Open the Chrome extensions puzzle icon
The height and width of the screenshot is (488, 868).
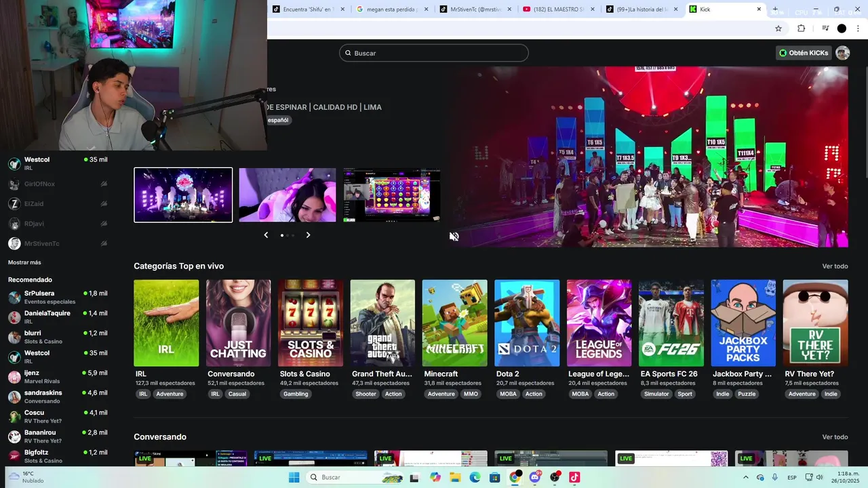[x=801, y=28]
